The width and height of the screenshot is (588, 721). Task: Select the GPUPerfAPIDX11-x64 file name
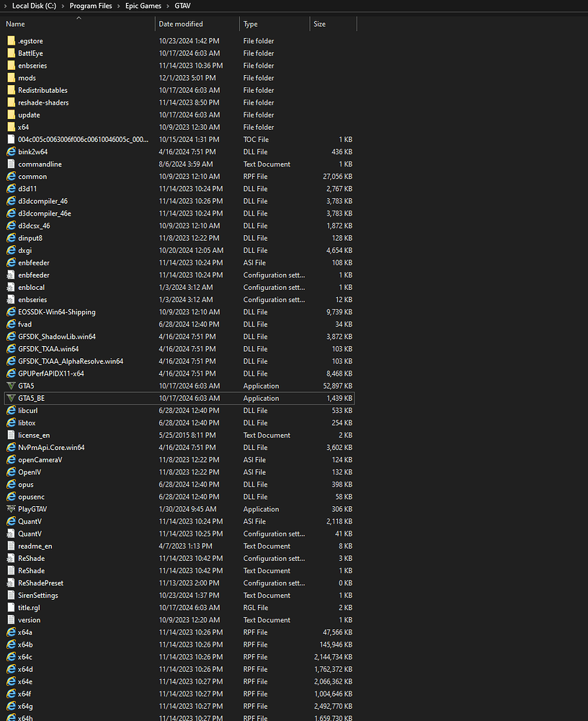click(x=51, y=373)
